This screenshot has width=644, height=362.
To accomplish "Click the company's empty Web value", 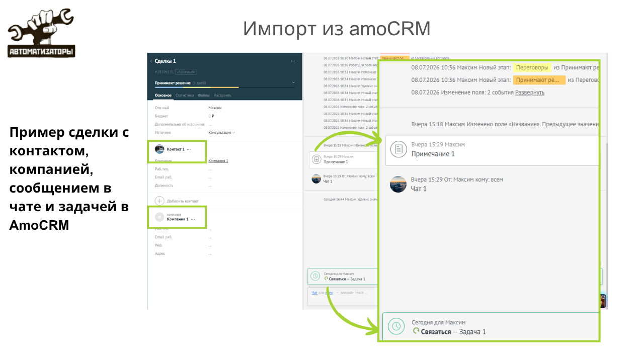I will (x=210, y=245).
